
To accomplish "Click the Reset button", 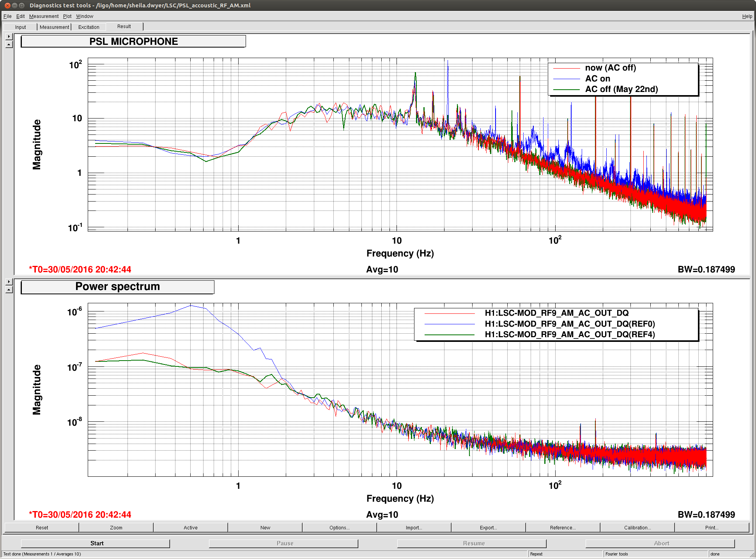I will click(42, 527).
